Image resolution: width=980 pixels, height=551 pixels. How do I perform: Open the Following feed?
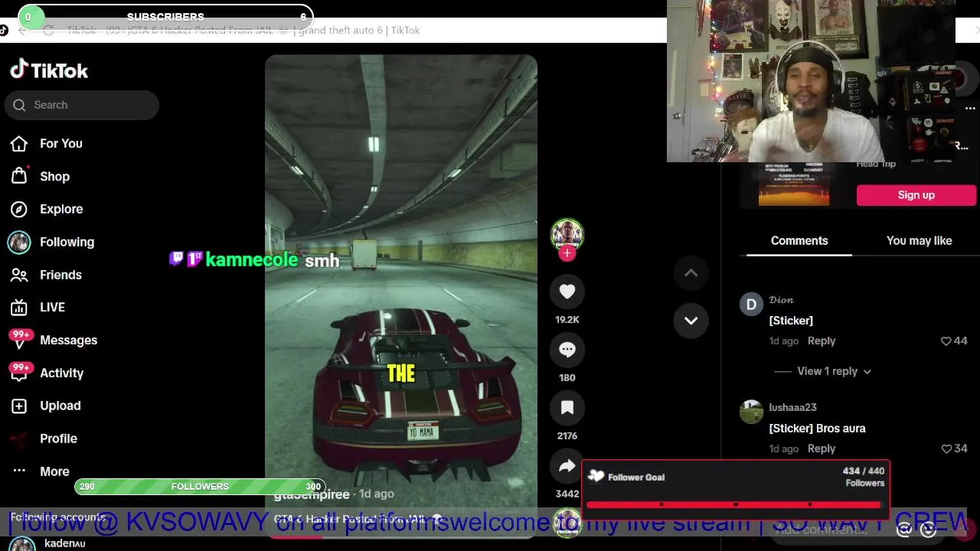coord(67,242)
